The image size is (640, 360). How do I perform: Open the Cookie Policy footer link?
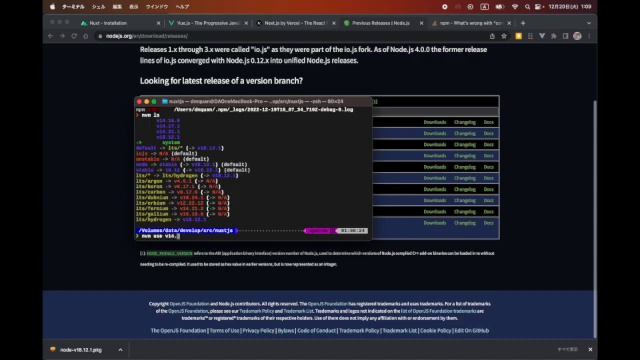(x=436, y=331)
